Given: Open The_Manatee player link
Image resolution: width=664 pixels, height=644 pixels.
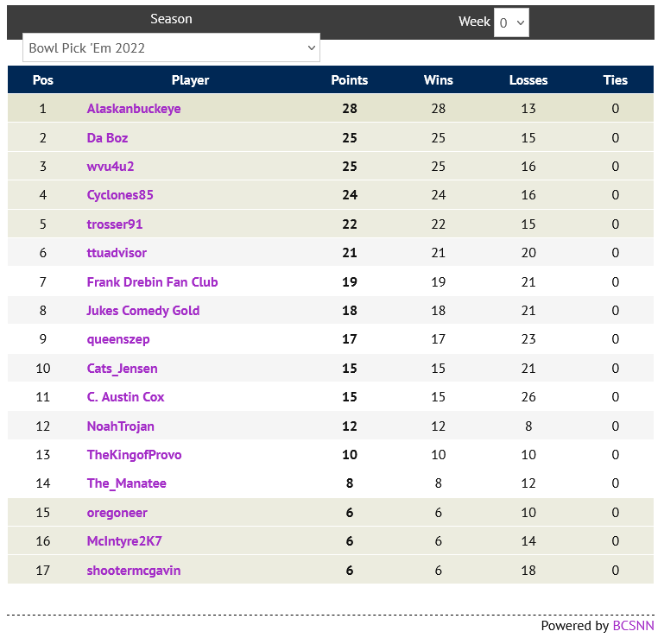Looking at the screenshot, I should click(x=126, y=483).
